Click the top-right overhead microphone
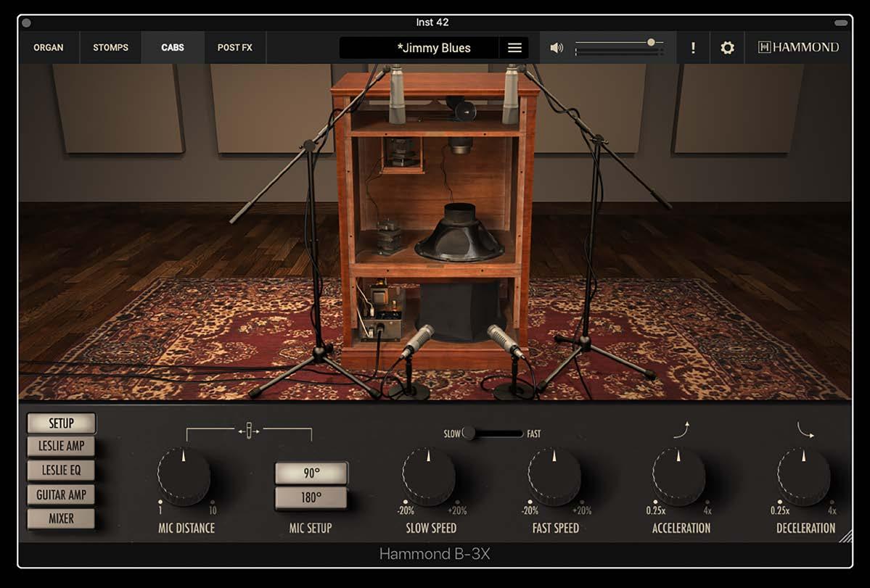The height and width of the screenshot is (588, 870). 510,94
